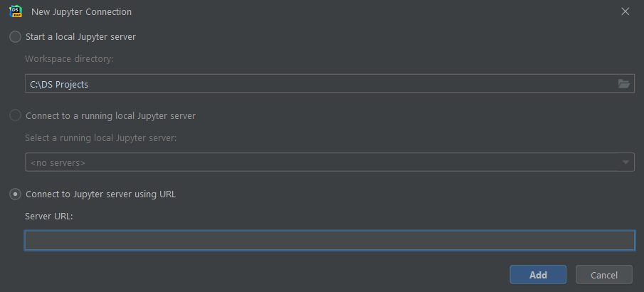Confirm with the Add button
The height and width of the screenshot is (292, 644).
pos(538,275)
